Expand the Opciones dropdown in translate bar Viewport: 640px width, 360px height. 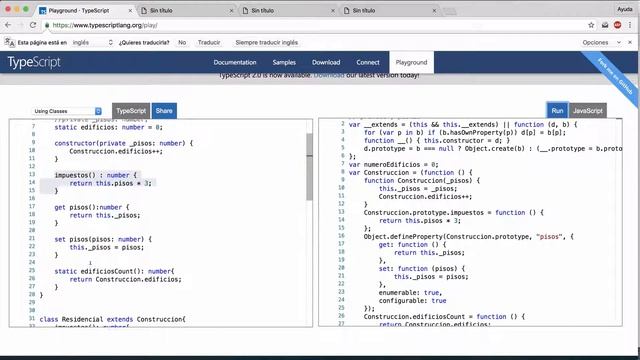(601, 42)
